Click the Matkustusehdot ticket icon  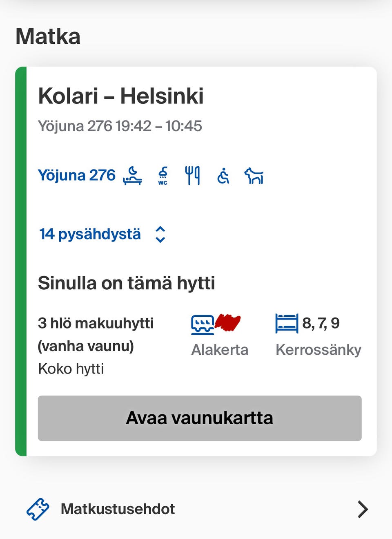click(38, 509)
